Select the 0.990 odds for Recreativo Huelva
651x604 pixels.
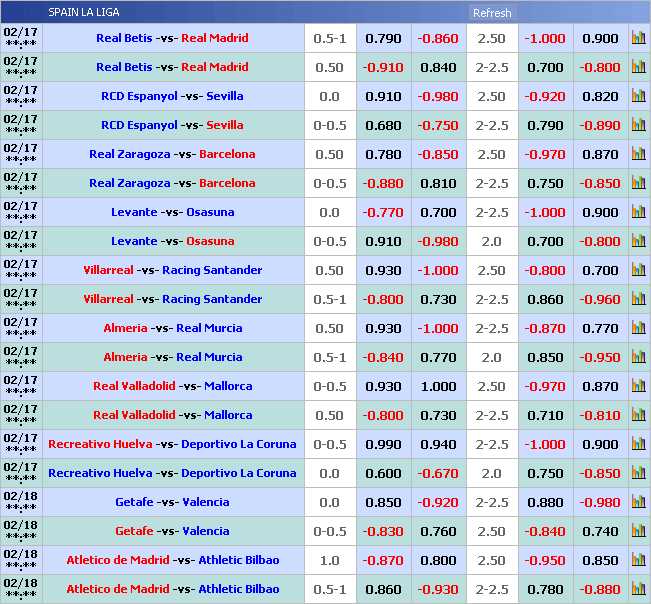point(383,444)
